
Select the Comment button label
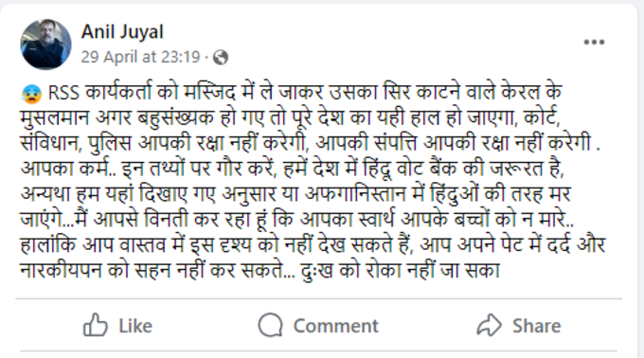point(335,326)
